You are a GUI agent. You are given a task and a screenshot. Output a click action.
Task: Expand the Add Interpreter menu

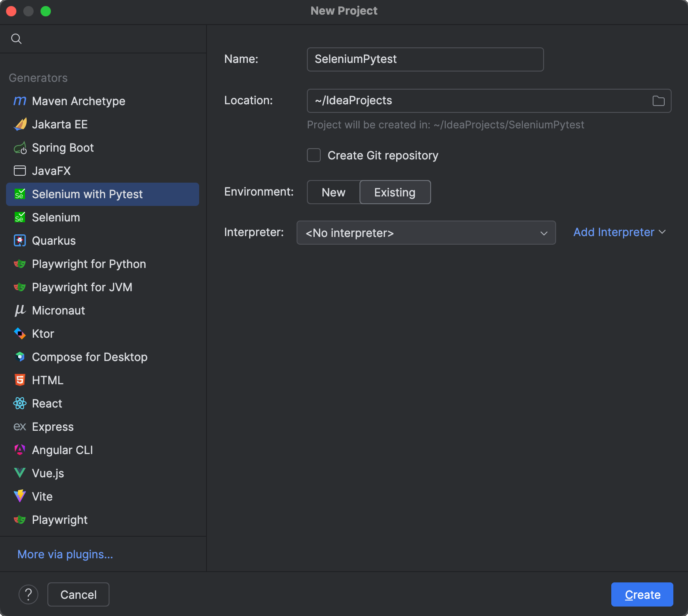tap(619, 232)
